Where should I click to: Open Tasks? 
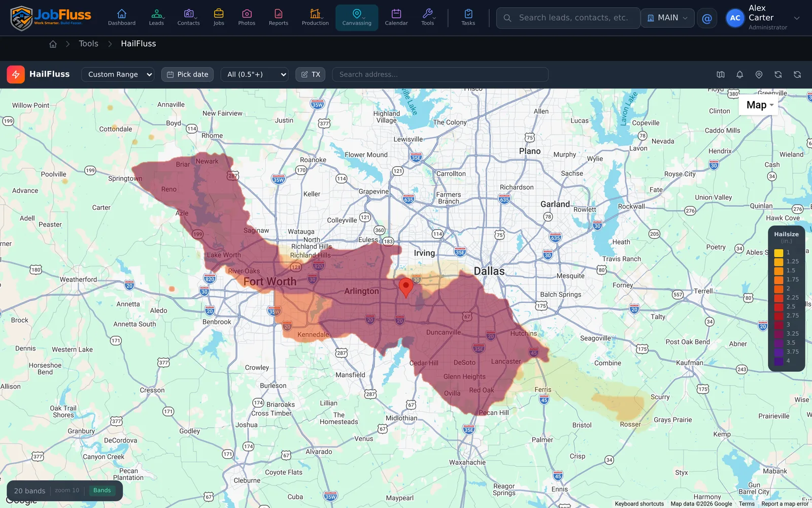pyautogui.click(x=468, y=17)
